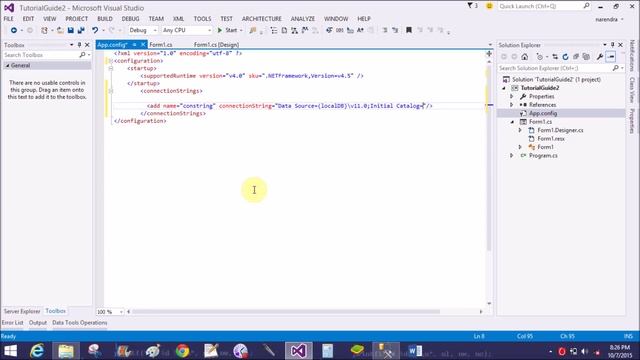Expand the References node
This screenshot has width=640, height=360.
[x=512, y=105]
